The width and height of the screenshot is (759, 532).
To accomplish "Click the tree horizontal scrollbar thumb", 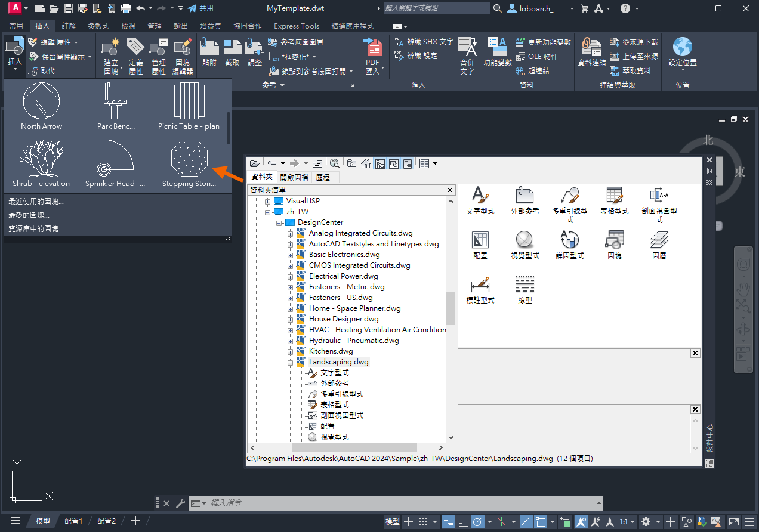I will click(x=354, y=447).
